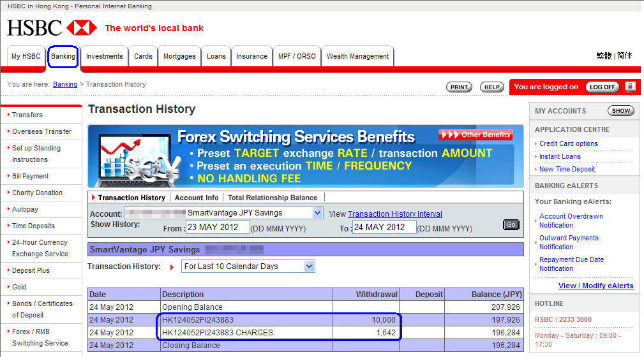Open the Cards tab
The width and height of the screenshot is (644, 357).
[143, 56]
